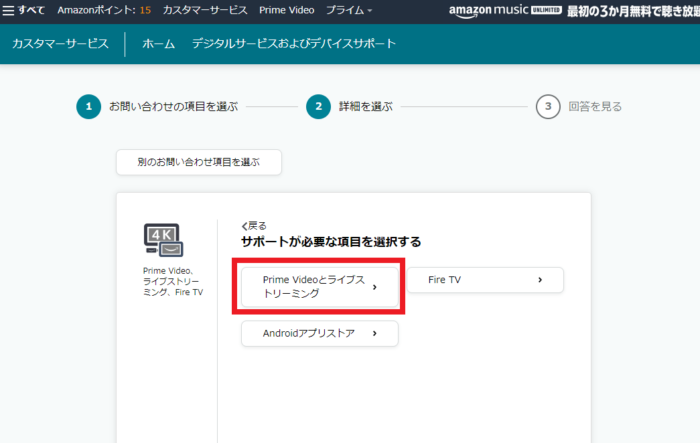This screenshot has width=700, height=443.
Task: Open the ホーム tab
Action: coord(158,44)
